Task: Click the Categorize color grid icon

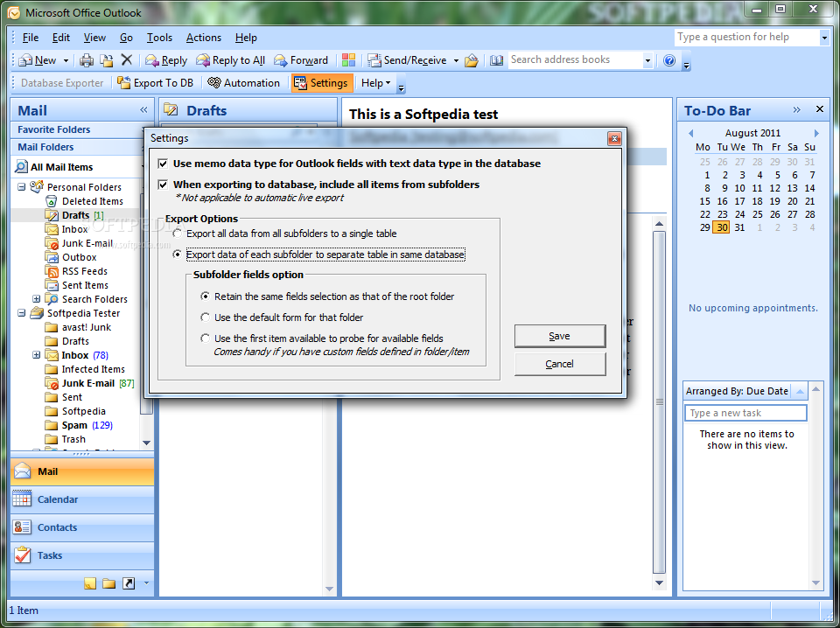Action: pos(348,60)
